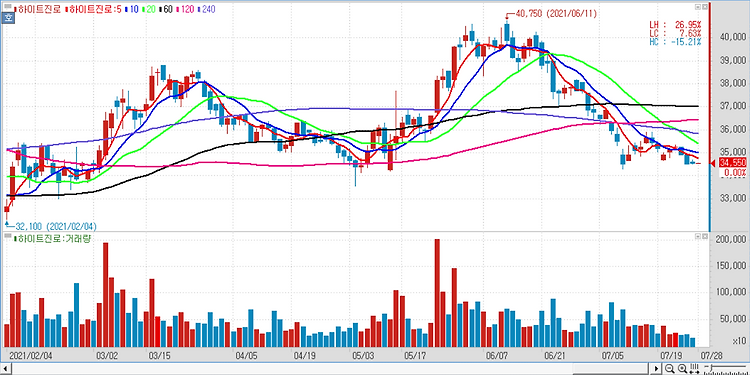Viewport: 750px width, 375px height.
Task: Click the 200,000 volume axis label
Action: point(730,239)
